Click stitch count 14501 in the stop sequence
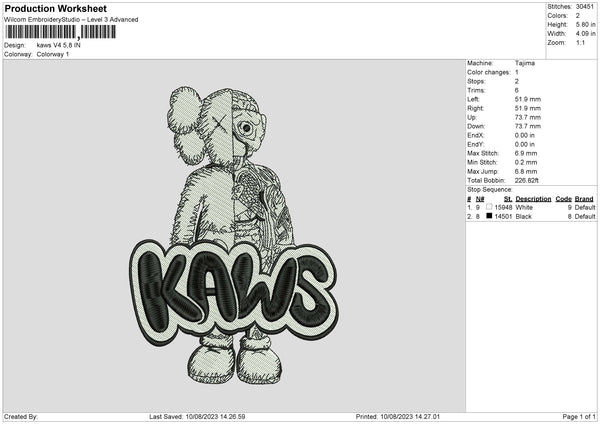Screen dimensions: 600x424 (503, 217)
